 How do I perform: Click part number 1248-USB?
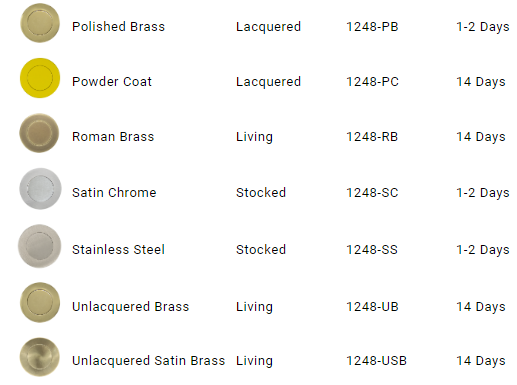[376, 361]
